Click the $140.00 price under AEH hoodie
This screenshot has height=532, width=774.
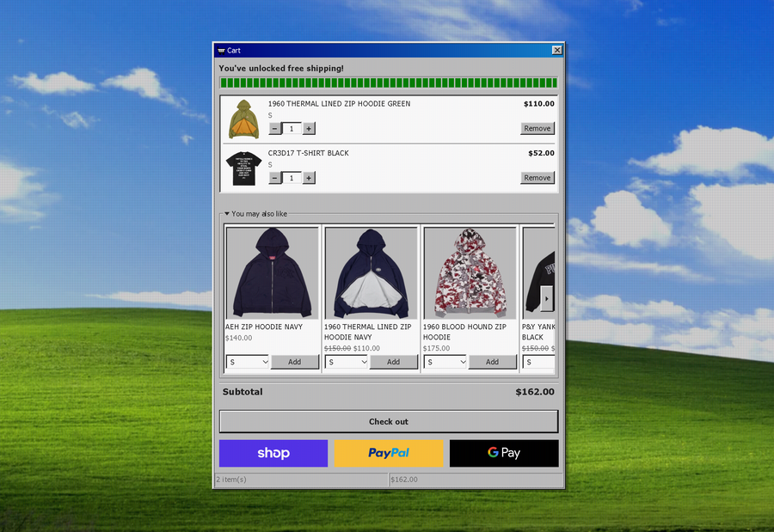pyautogui.click(x=239, y=338)
